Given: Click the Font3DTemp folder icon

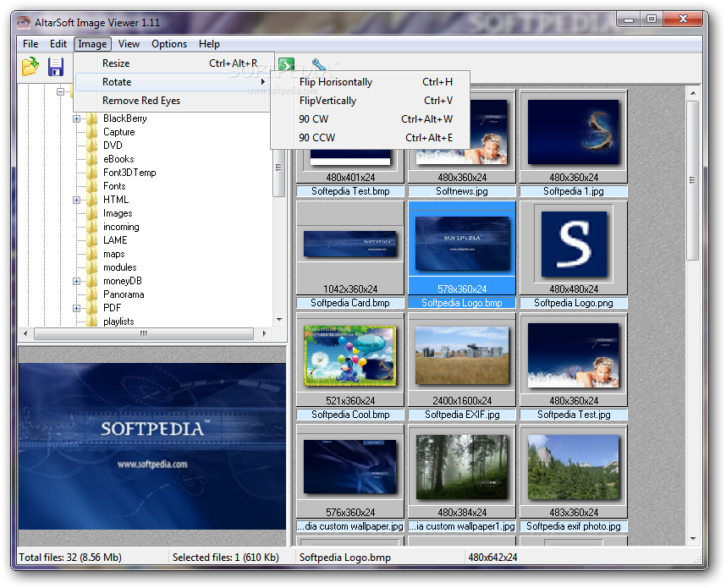Looking at the screenshot, I should [92, 173].
